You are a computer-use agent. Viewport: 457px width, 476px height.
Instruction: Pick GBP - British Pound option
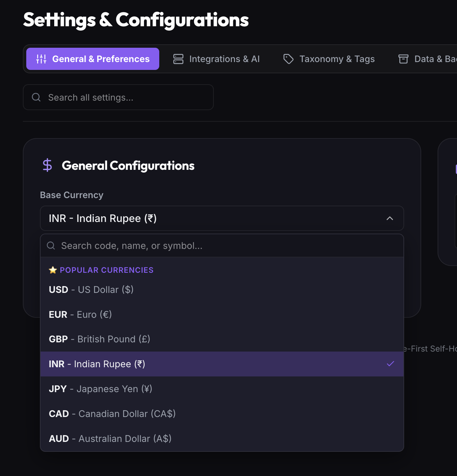pos(222,339)
